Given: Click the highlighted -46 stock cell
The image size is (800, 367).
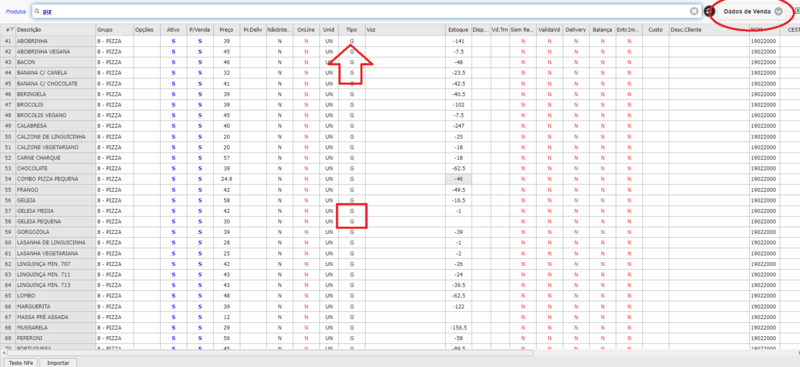Looking at the screenshot, I should (x=458, y=179).
